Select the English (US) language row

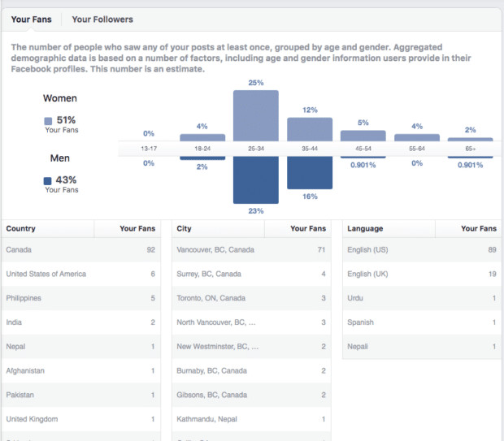[421, 250]
